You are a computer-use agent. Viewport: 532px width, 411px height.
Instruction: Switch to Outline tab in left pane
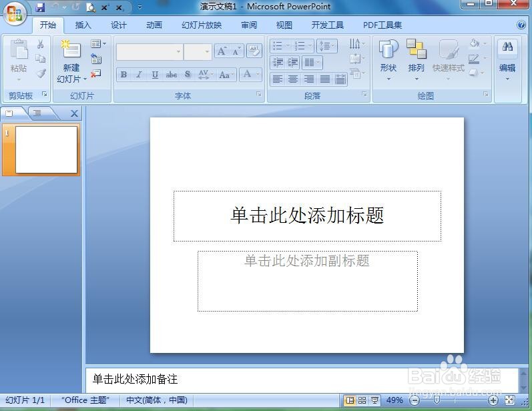(37, 113)
